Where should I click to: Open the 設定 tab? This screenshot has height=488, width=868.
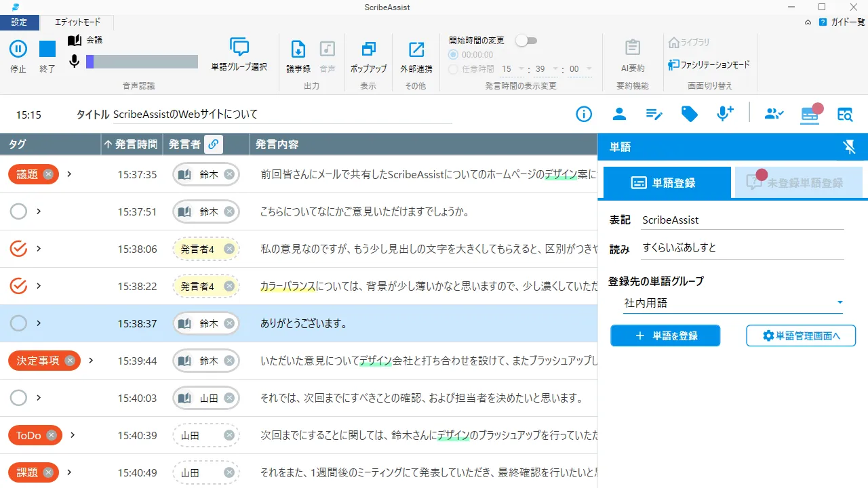[x=20, y=22]
